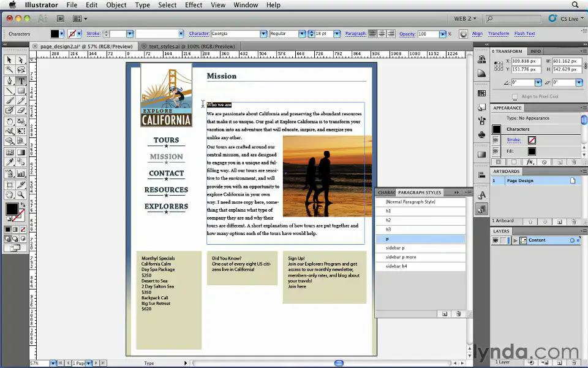The width and height of the screenshot is (588, 368).
Task: Toggle visibility of Fill in Appearance panel
Action: pyautogui.click(x=496, y=151)
